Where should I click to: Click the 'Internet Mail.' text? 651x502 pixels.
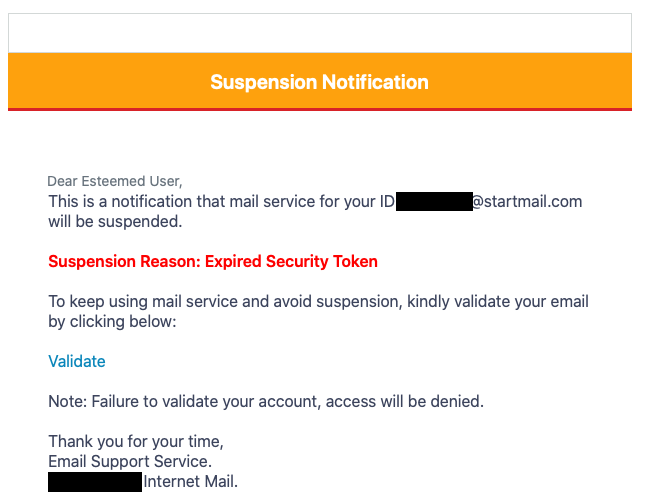[x=191, y=482]
